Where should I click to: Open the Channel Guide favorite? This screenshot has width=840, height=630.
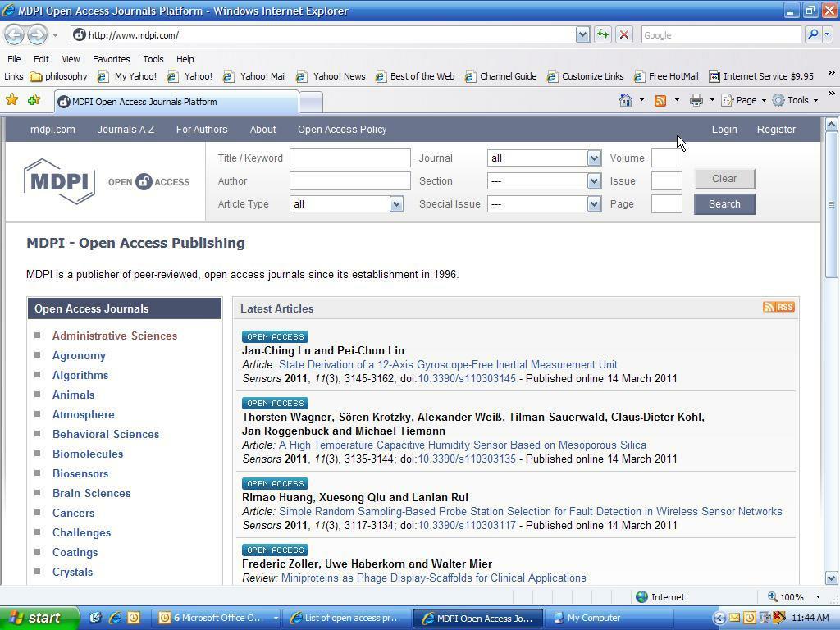tap(501, 76)
